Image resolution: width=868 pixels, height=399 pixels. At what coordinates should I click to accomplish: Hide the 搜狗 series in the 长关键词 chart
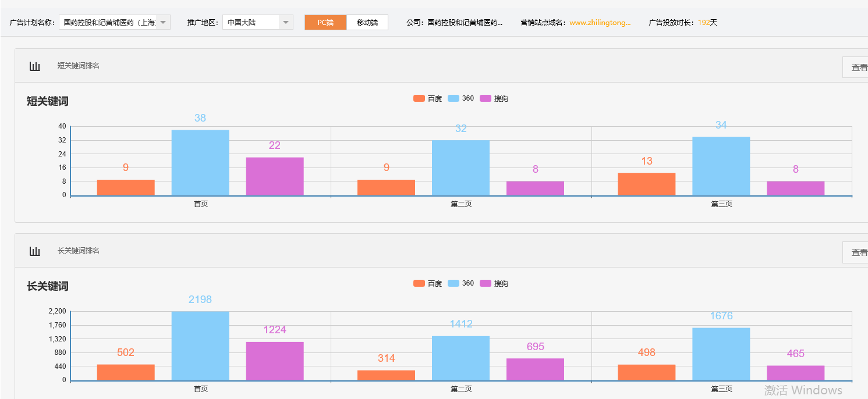pyautogui.click(x=494, y=283)
